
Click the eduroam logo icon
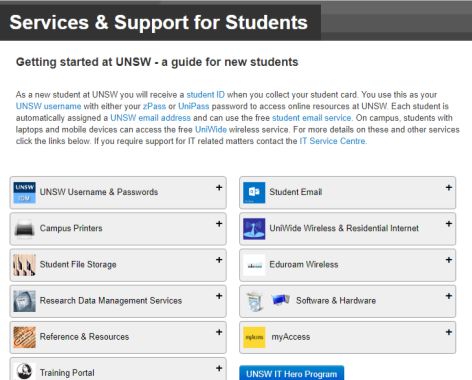pos(254,265)
